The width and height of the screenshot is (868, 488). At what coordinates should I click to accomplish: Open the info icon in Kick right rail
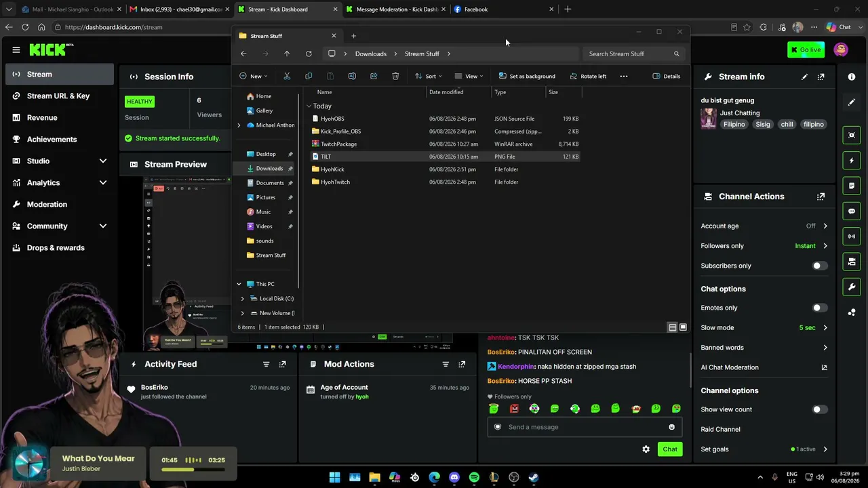852,77
